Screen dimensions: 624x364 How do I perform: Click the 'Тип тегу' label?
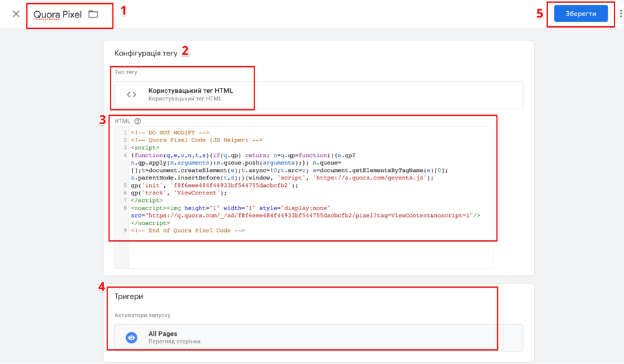pyautogui.click(x=126, y=72)
